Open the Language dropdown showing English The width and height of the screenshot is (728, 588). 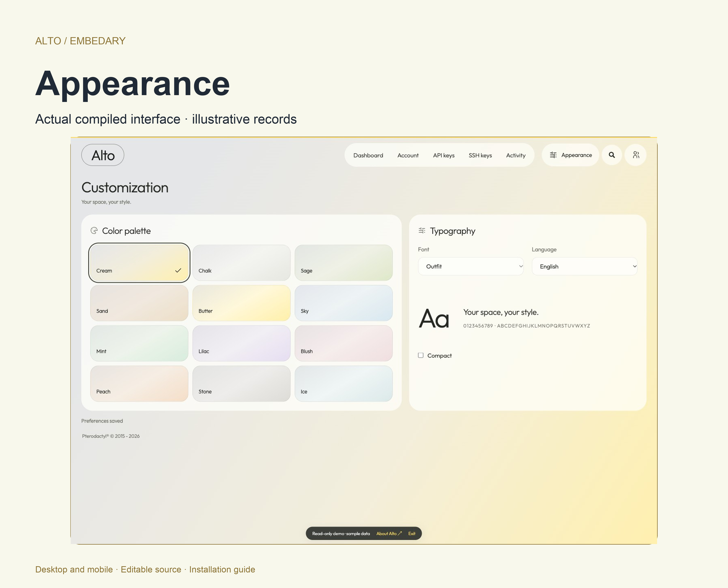click(585, 266)
